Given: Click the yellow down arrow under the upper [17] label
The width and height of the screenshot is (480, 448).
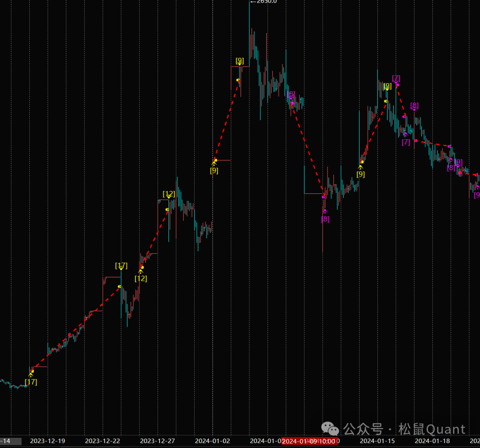Looking at the screenshot, I should tap(121, 268).
